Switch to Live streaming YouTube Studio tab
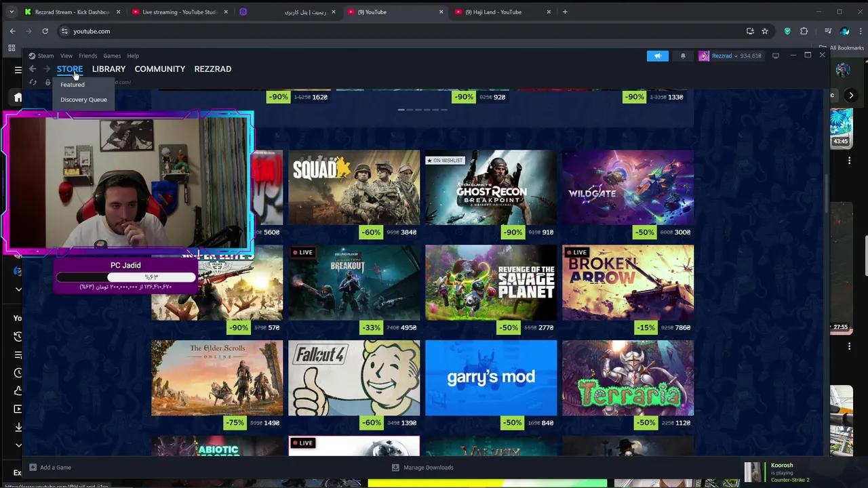868x488 pixels. (179, 12)
